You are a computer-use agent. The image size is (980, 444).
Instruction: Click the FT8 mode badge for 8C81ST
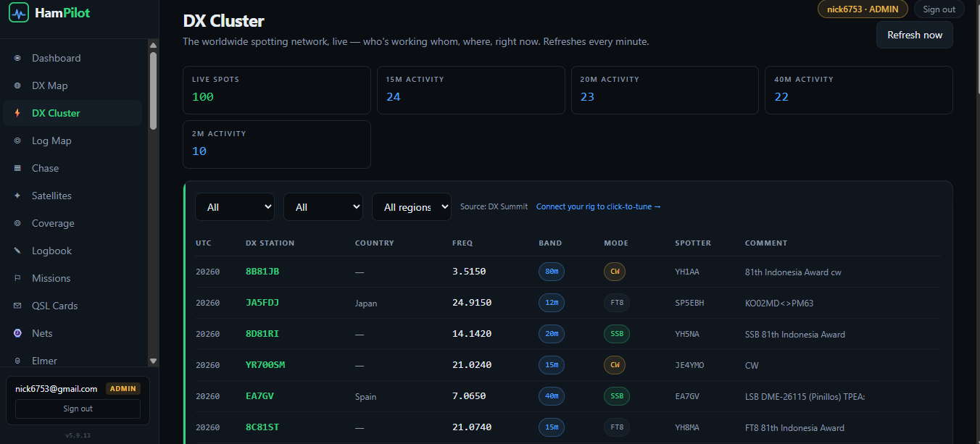pos(617,427)
